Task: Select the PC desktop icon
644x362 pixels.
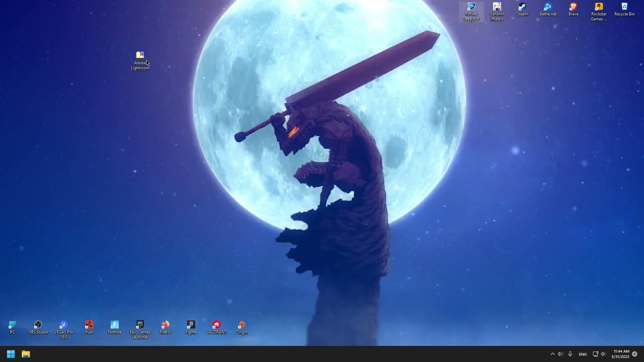Action: pos(13,327)
